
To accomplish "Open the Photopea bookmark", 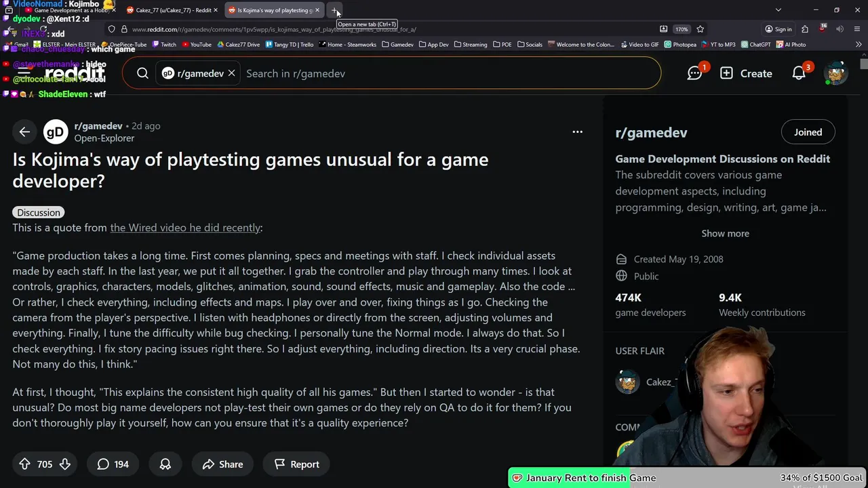I will pos(680,45).
